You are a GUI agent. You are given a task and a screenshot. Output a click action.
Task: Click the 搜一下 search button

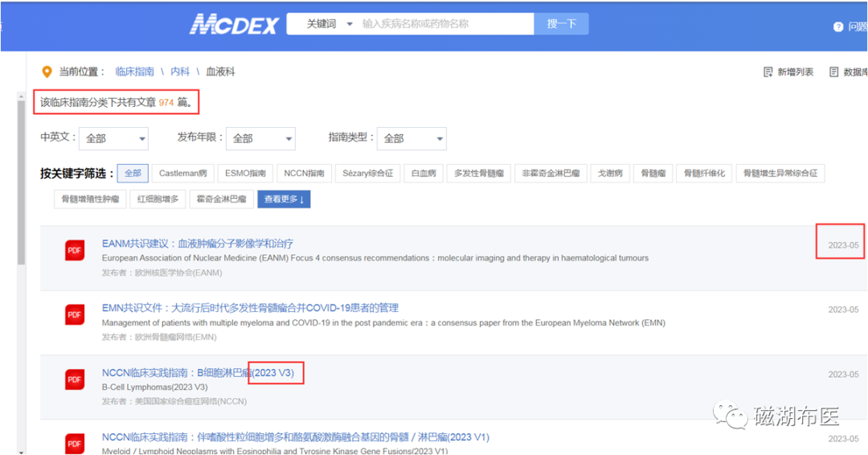(561, 24)
